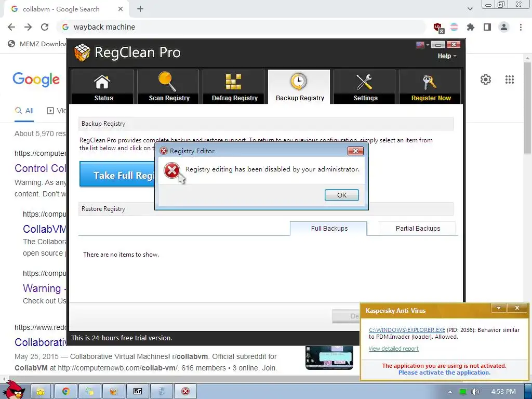Go forward in Chrome browser
The width and height of the screenshot is (532, 399).
[x=28, y=27]
